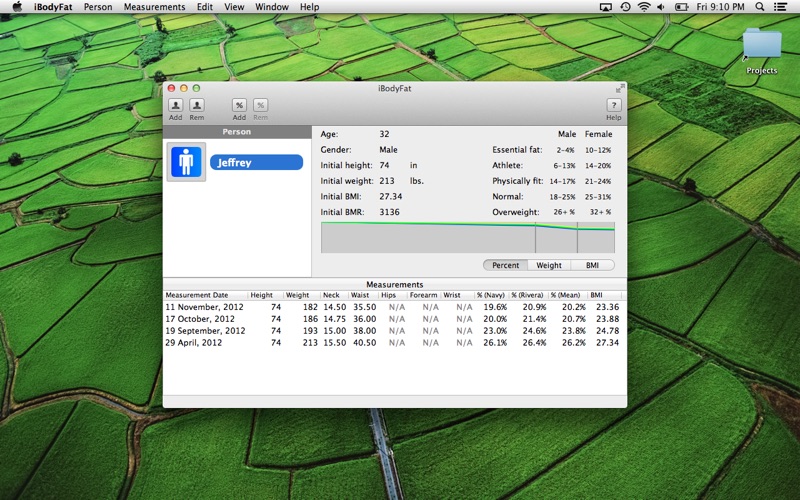The image size is (800, 500).
Task: Open Spotlight search magnifier icon
Action: pyautogui.click(x=760, y=7)
